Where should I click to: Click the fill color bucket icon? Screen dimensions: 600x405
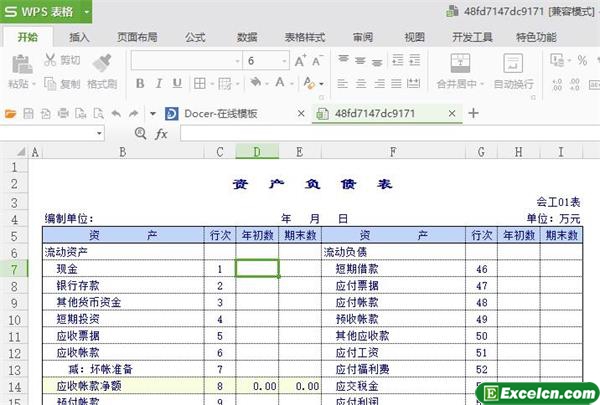(256, 82)
